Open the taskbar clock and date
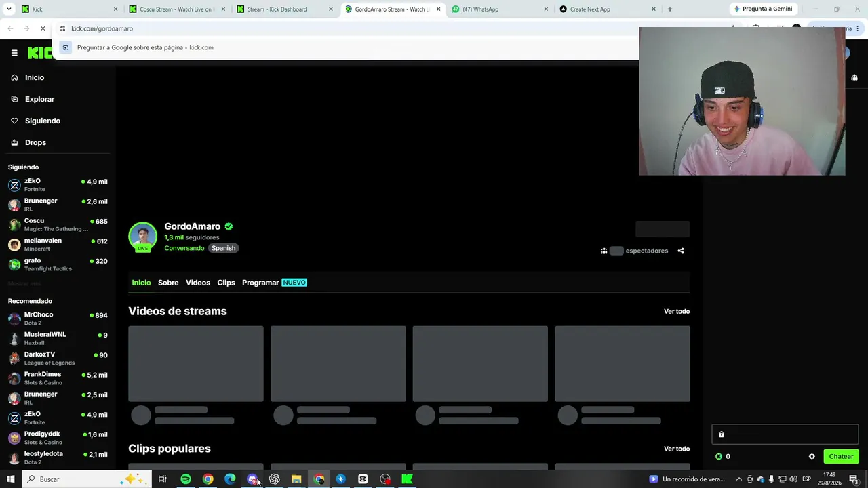The image size is (868, 488). point(829,479)
